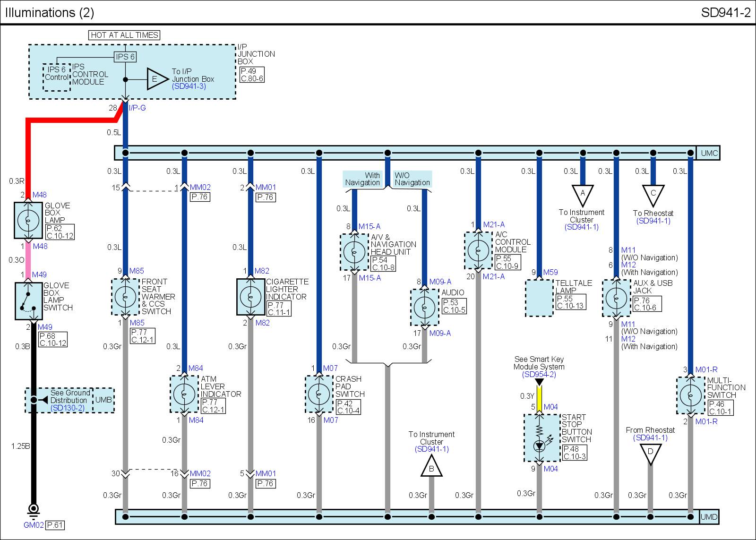Select the audio unit lamp symbol
This screenshot has height=540, width=756.
[424, 308]
